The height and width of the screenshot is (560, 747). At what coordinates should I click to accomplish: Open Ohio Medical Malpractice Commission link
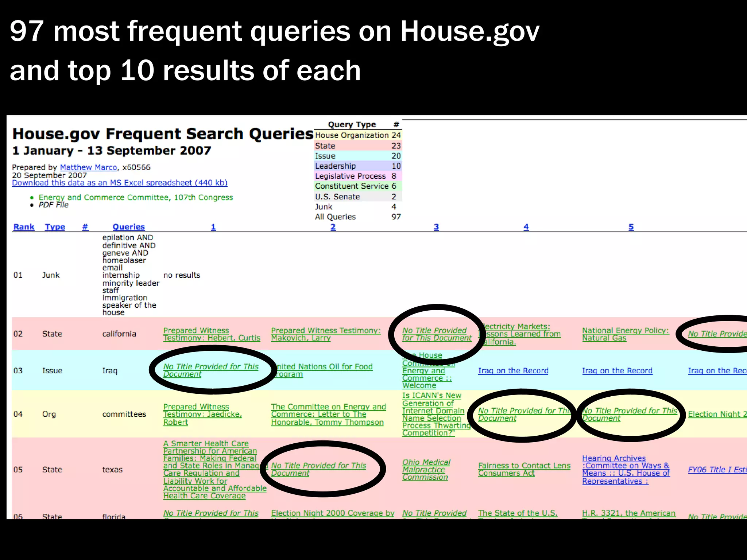coord(426,470)
